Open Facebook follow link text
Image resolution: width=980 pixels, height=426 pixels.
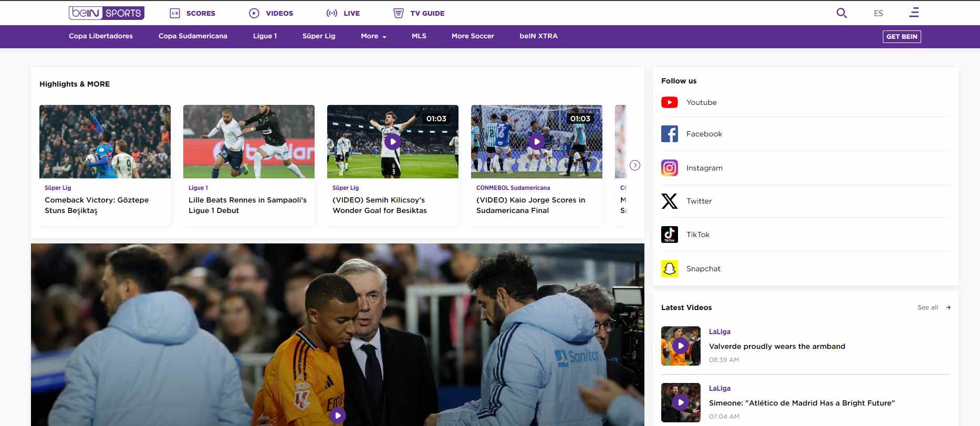point(704,134)
